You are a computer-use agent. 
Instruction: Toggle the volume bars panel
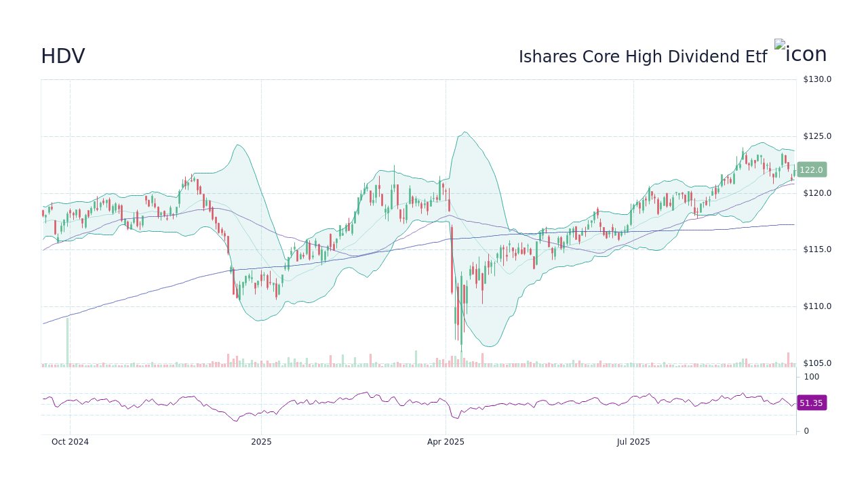(x=271, y=363)
